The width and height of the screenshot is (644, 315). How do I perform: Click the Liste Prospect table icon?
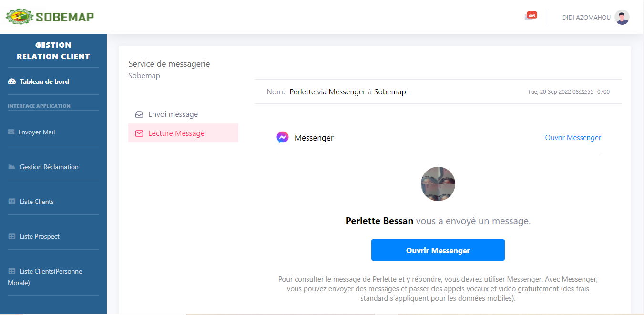pyautogui.click(x=12, y=236)
